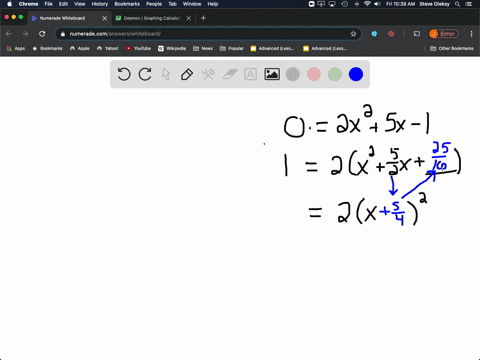480x360 pixels.
Task: Close the Desmos tab
Action: [189, 18]
